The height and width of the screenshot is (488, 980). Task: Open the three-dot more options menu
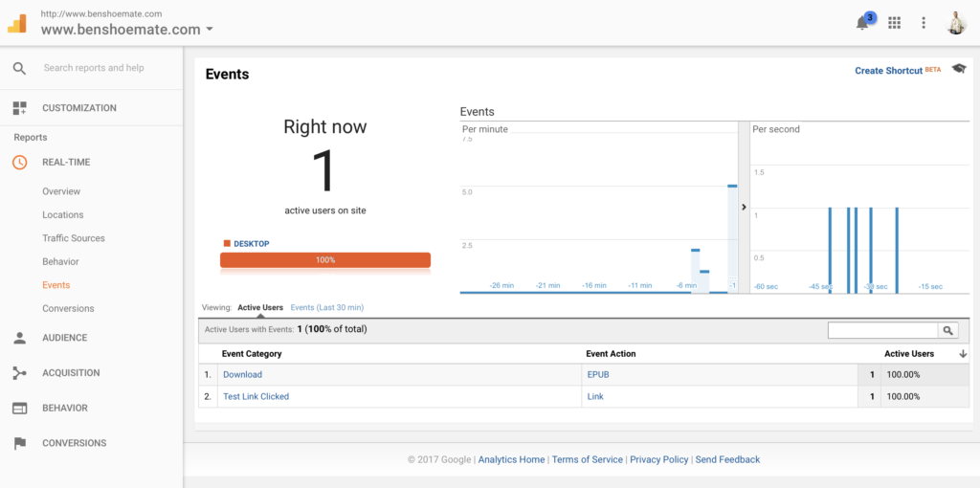coord(924,23)
